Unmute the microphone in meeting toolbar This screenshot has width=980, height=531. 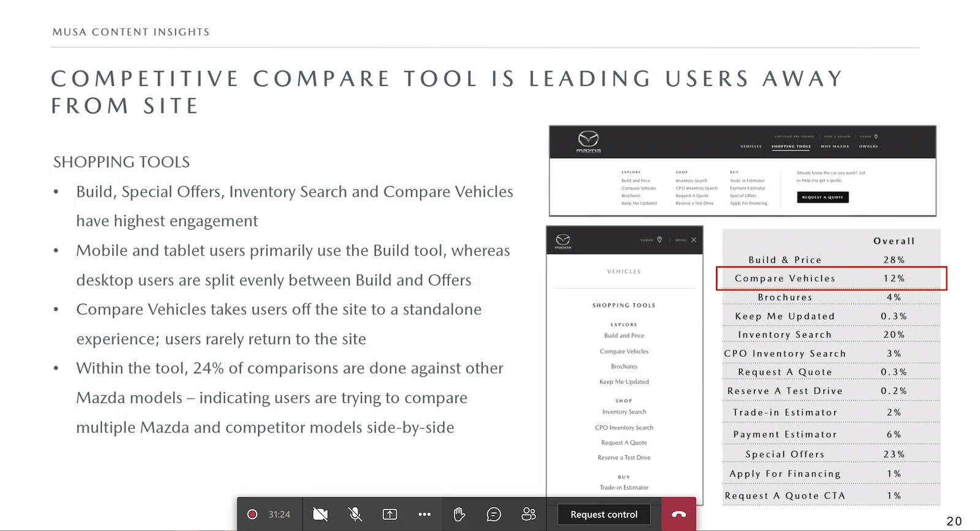click(355, 514)
